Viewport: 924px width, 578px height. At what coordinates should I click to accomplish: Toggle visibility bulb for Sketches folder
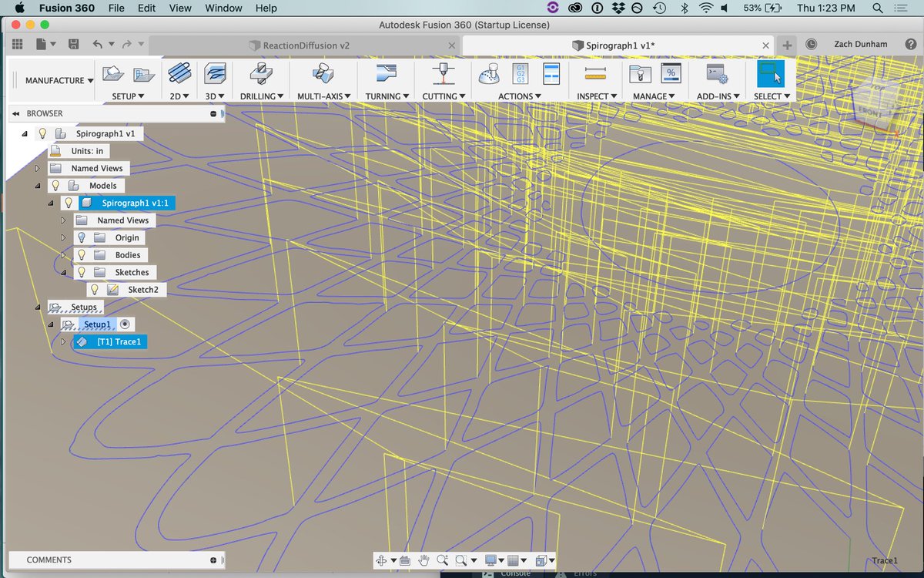82,272
